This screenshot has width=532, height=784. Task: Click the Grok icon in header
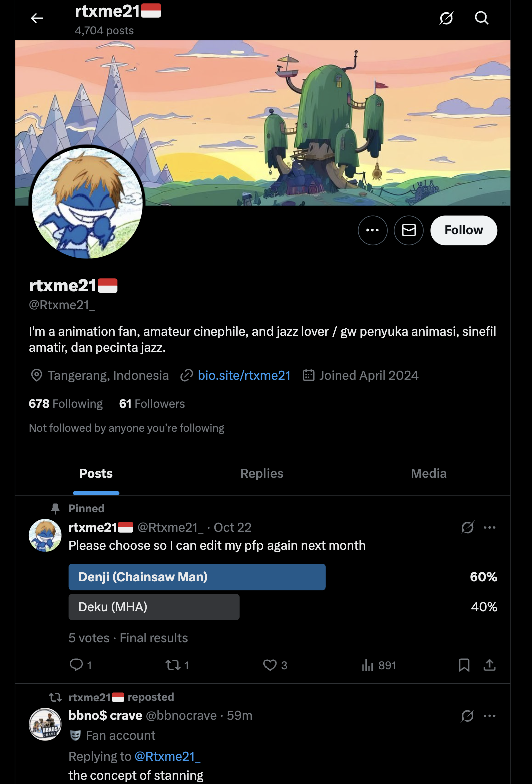point(446,19)
